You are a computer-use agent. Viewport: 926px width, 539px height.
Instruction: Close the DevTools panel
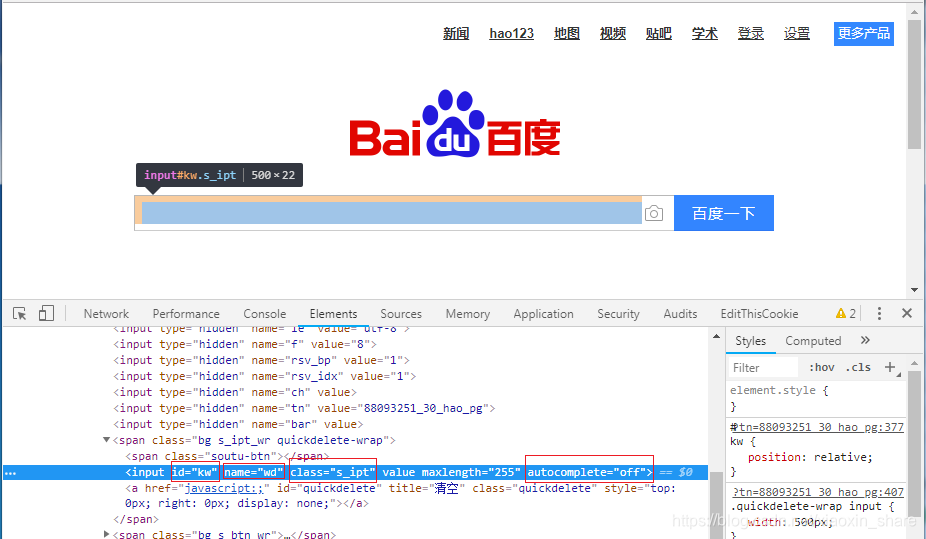click(907, 313)
